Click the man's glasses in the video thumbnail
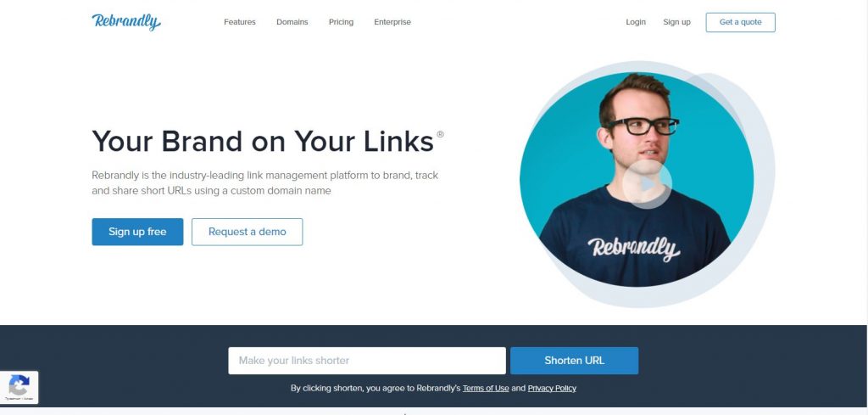 coord(643,126)
